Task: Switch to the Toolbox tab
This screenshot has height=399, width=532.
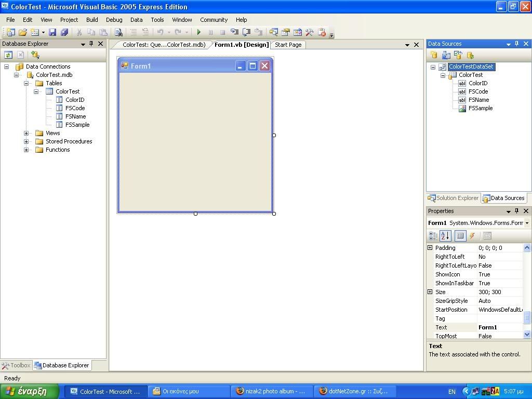Action: 16,365
